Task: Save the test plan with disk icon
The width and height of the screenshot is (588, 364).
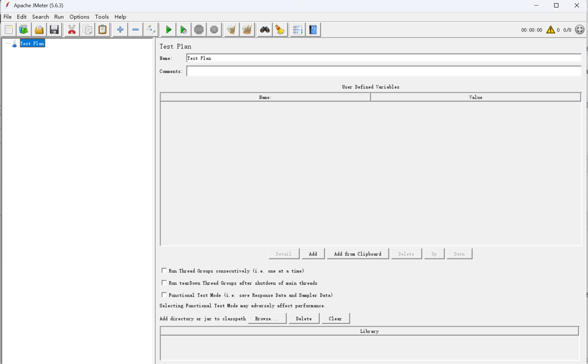Action: [x=54, y=30]
